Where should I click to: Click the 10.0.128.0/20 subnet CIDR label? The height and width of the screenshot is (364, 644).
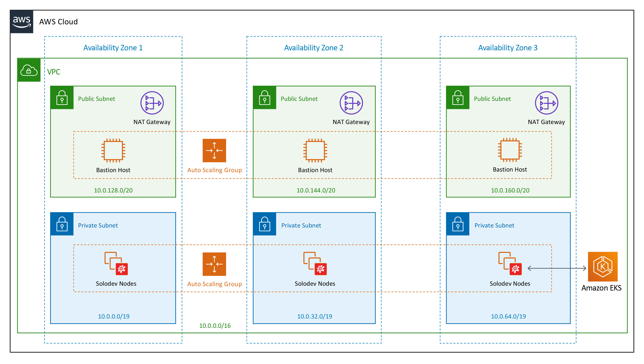click(113, 190)
